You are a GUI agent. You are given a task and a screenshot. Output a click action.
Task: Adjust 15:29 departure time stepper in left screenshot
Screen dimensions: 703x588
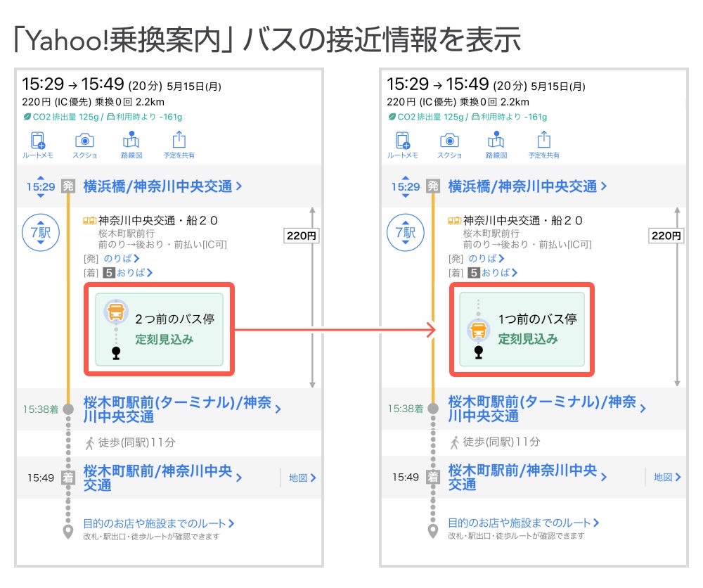(41, 186)
